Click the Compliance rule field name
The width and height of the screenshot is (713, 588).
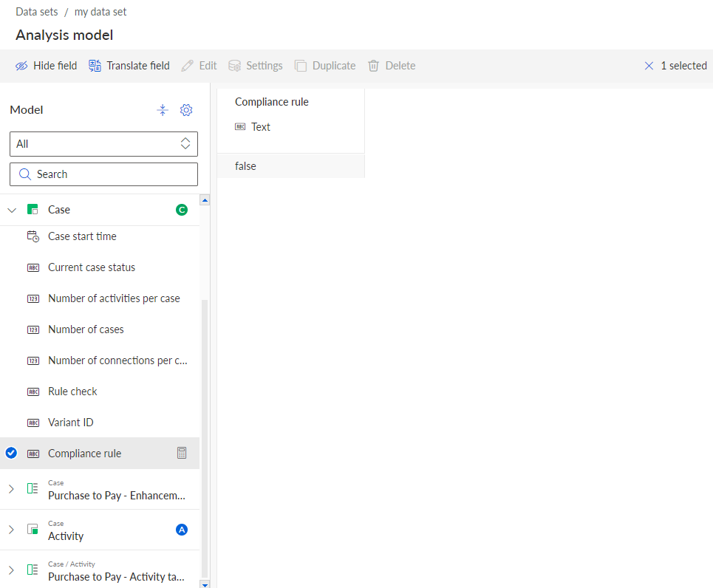84,454
